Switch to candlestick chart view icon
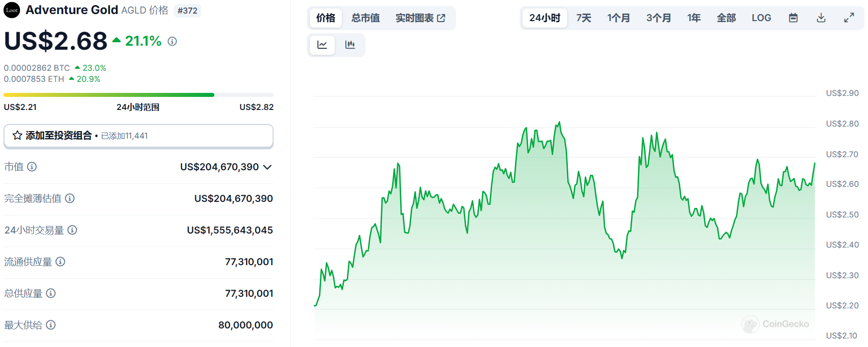This screenshot has width=868, height=347. 350,45
